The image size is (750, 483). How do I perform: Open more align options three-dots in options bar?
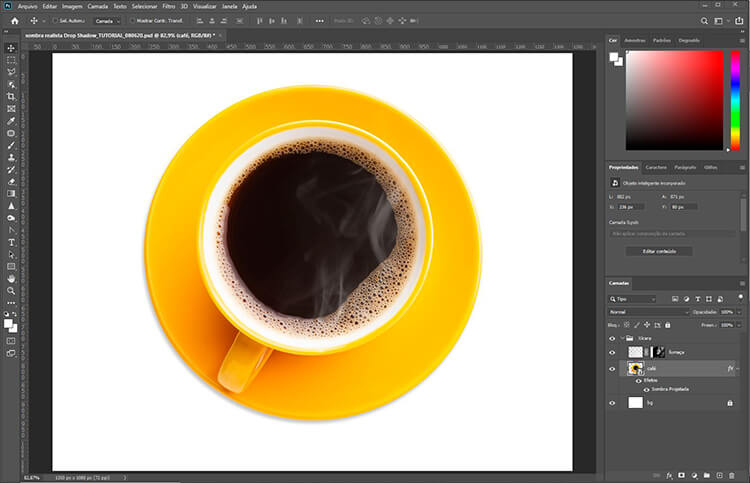pos(320,21)
